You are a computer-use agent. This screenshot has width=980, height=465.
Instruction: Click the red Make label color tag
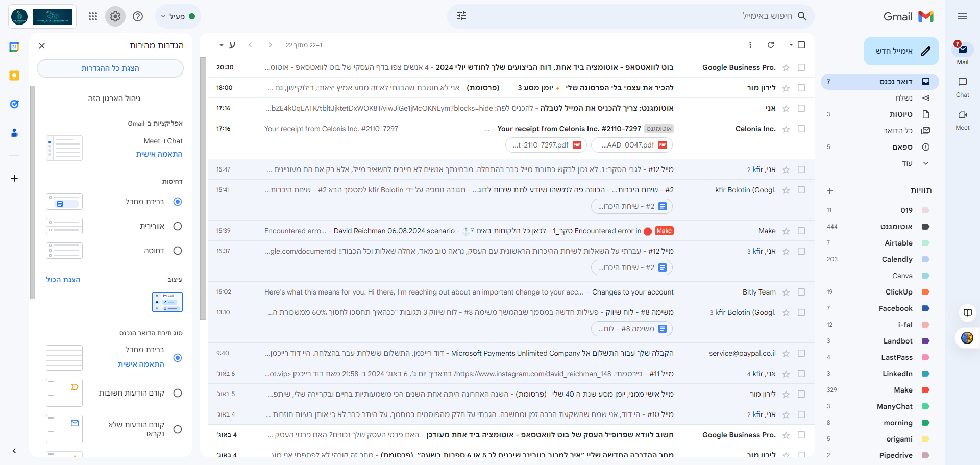926,390
